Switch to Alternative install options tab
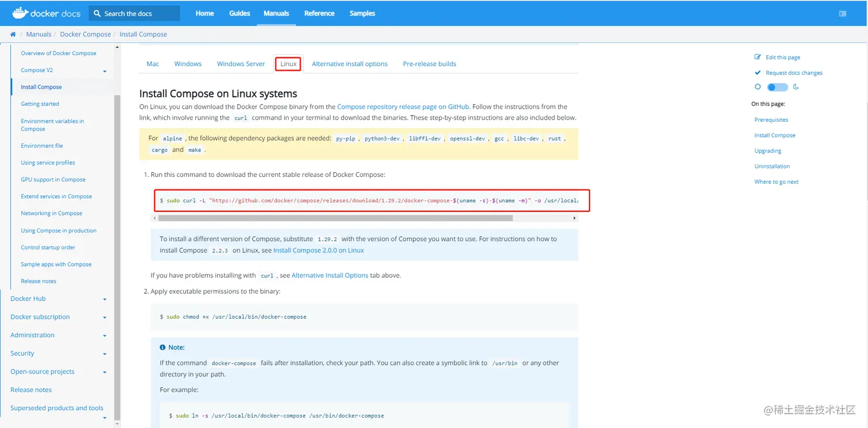 (350, 64)
